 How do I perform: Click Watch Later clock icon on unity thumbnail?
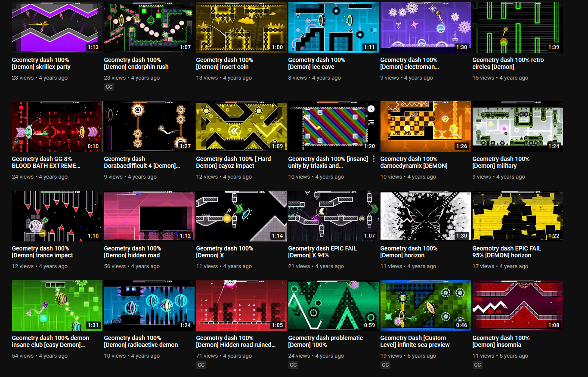371,109
